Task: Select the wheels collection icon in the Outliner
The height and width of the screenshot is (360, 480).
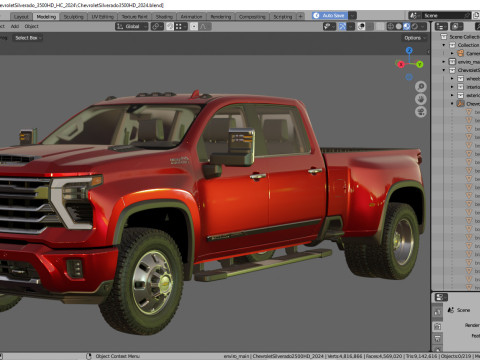Action: pyautogui.click(x=460, y=78)
